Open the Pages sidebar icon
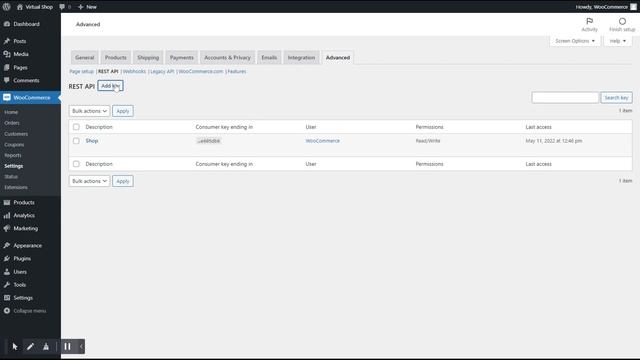 (x=7, y=67)
